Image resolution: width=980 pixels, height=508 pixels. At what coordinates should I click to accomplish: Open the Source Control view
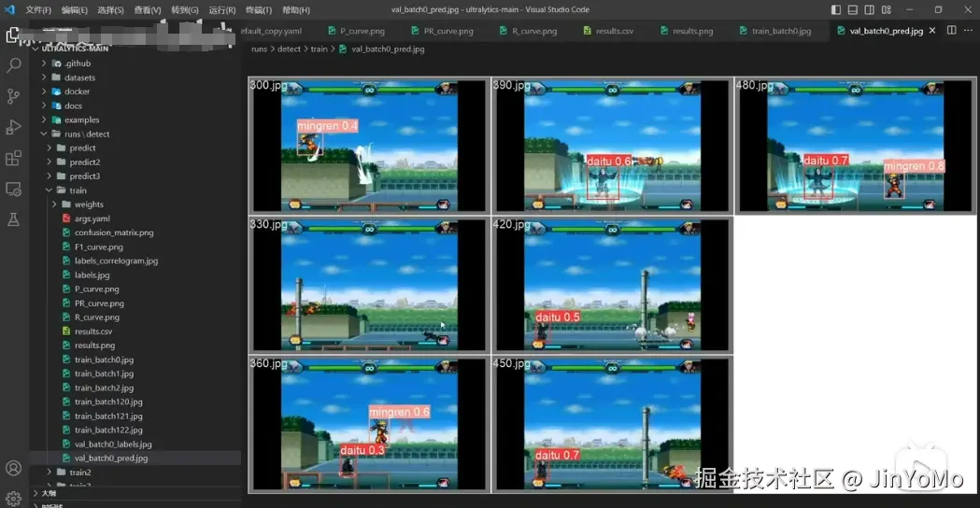coord(13,95)
